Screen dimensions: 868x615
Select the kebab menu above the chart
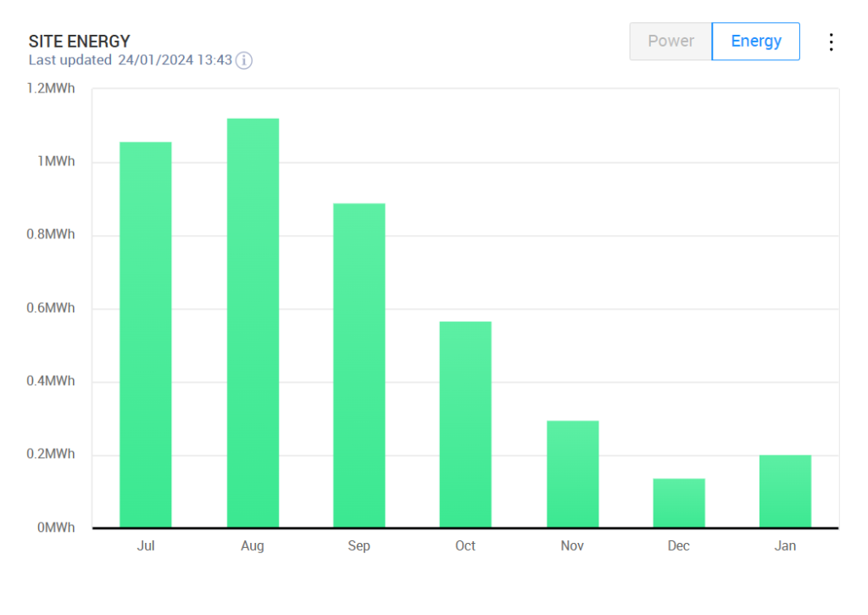click(831, 41)
